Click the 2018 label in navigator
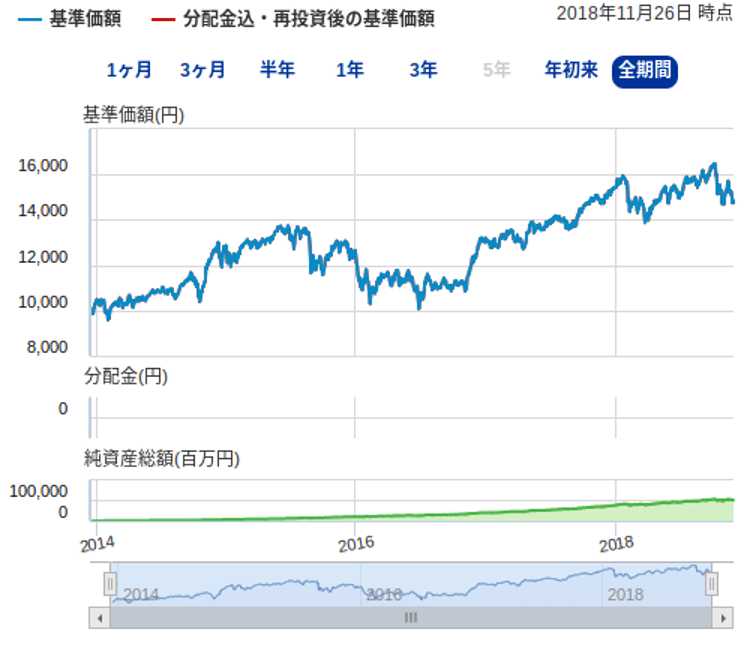Image resolution: width=754 pixels, height=648 pixels. pos(625,594)
